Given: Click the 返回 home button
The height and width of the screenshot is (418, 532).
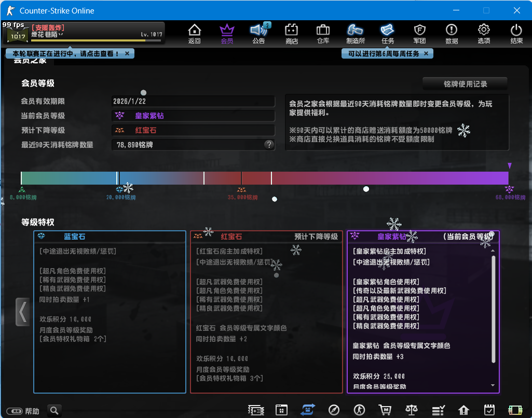Looking at the screenshot, I should pyautogui.click(x=194, y=34).
